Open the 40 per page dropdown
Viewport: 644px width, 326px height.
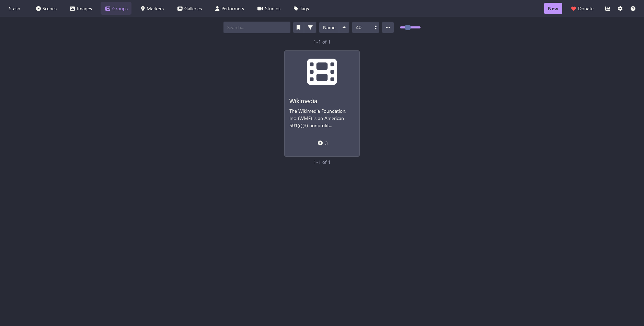pos(365,27)
